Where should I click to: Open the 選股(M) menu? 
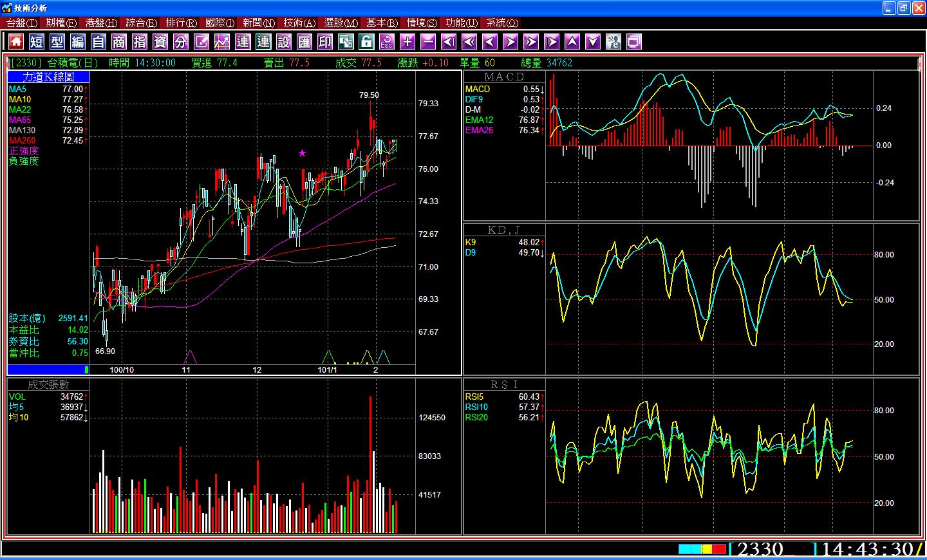pos(341,23)
